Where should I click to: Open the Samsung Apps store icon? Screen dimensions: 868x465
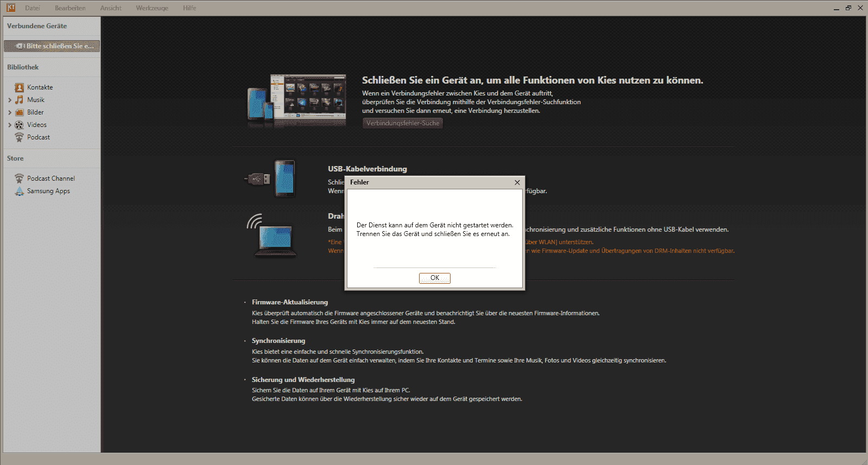click(x=20, y=191)
